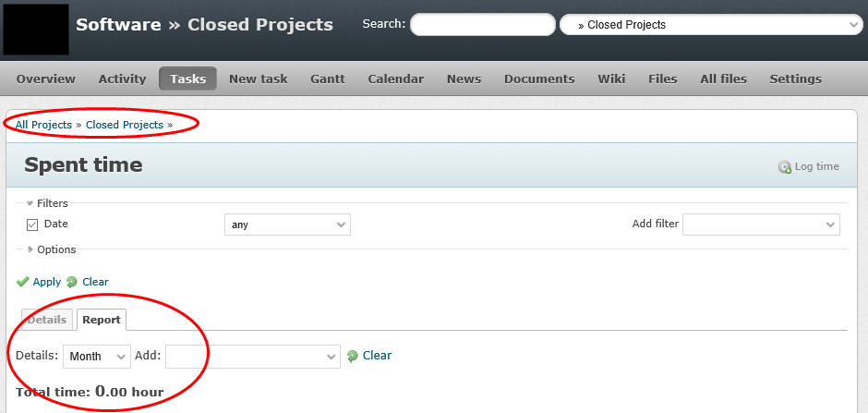This screenshot has height=413, width=868.
Task: Open the Add criteria dropdown
Action: click(x=253, y=357)
